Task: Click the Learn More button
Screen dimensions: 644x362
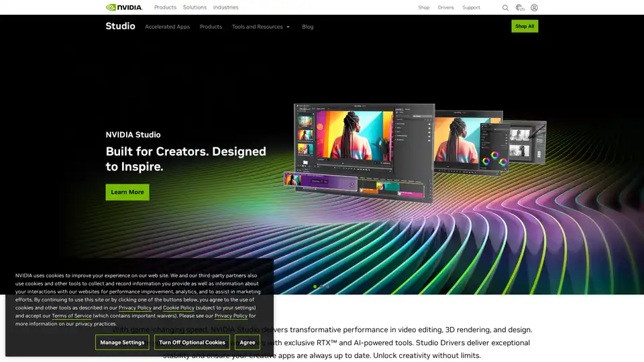Action: pos(127,192)
